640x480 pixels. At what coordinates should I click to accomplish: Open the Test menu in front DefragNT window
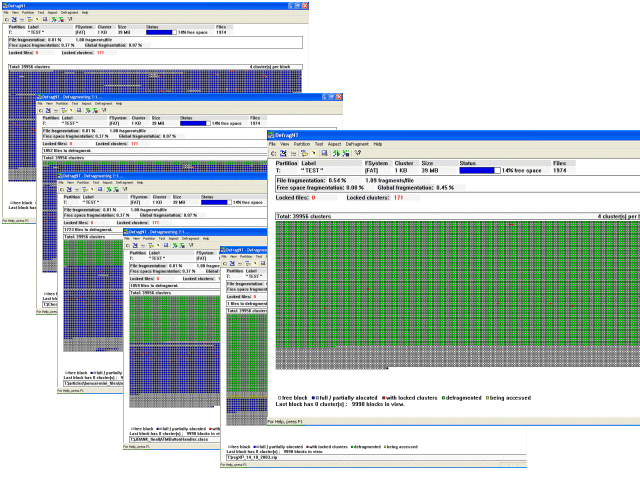(319, 144)
